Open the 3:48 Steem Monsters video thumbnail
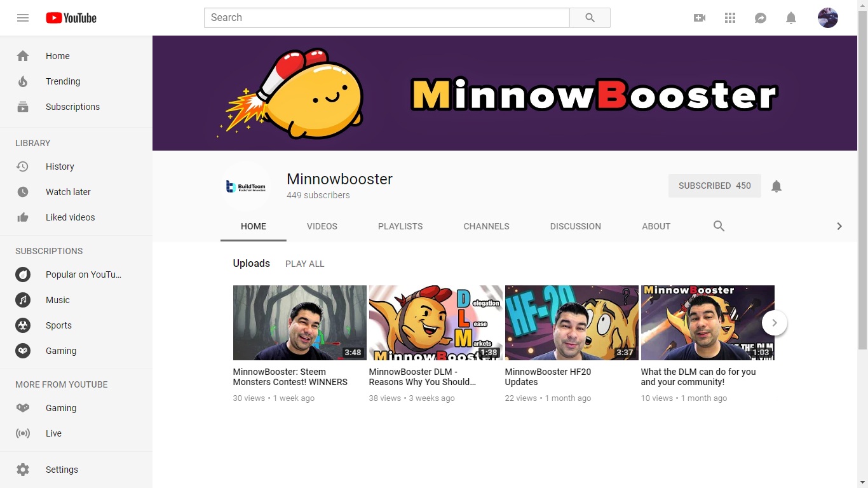This screenshot has width=868, height=488. pos(300,323)
